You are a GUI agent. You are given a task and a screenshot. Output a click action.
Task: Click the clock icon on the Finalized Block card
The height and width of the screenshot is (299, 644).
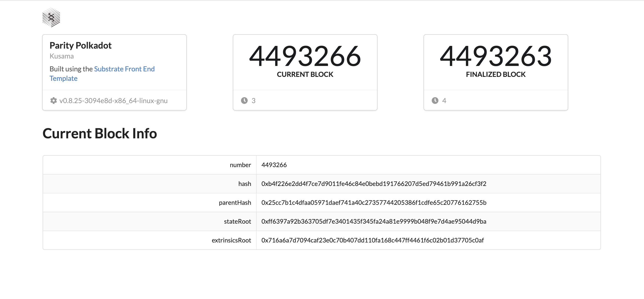[435, 101]
